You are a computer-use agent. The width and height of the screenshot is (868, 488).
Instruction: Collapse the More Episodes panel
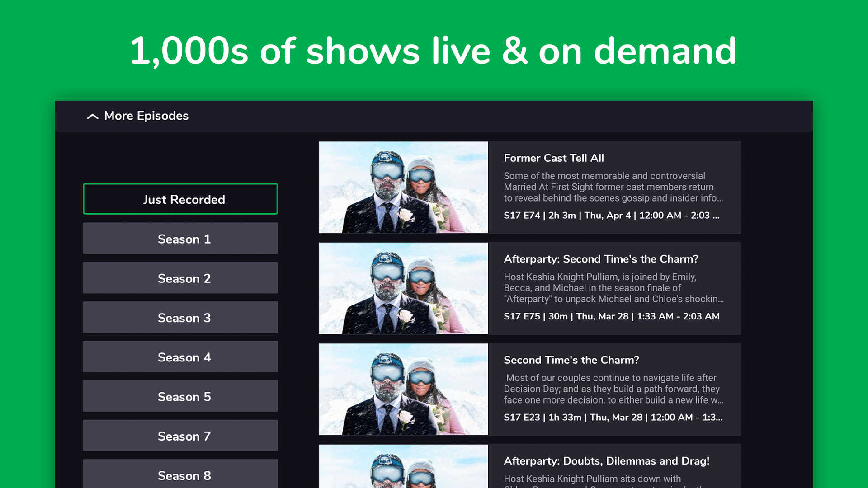click(x=137, y=116)
